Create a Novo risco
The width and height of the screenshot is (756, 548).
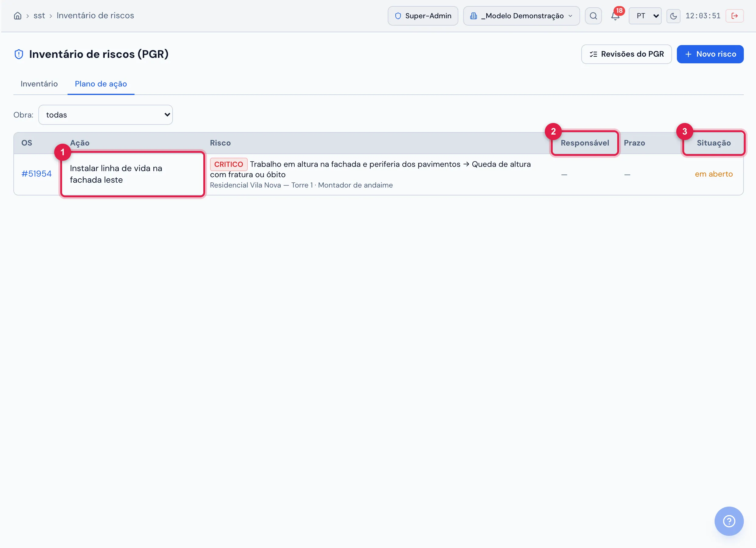coord(710,54)
